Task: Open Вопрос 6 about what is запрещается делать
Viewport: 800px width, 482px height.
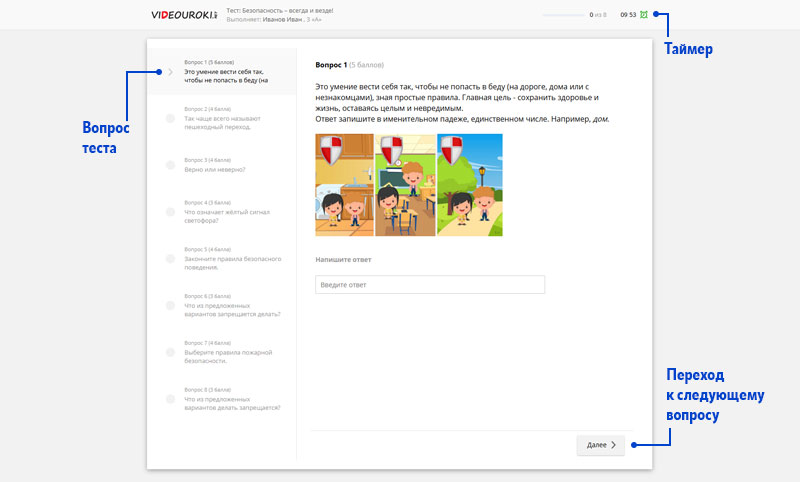Action: click(x=221, y=306)
